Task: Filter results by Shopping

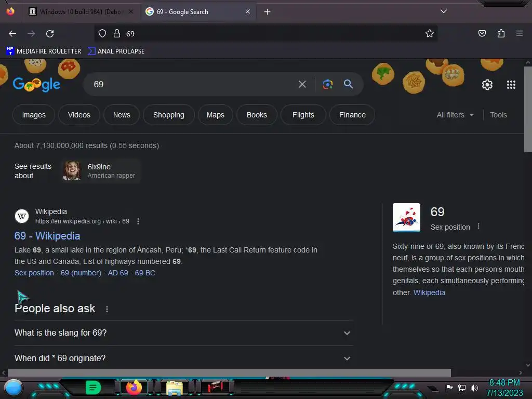Action: coord(169,115)
